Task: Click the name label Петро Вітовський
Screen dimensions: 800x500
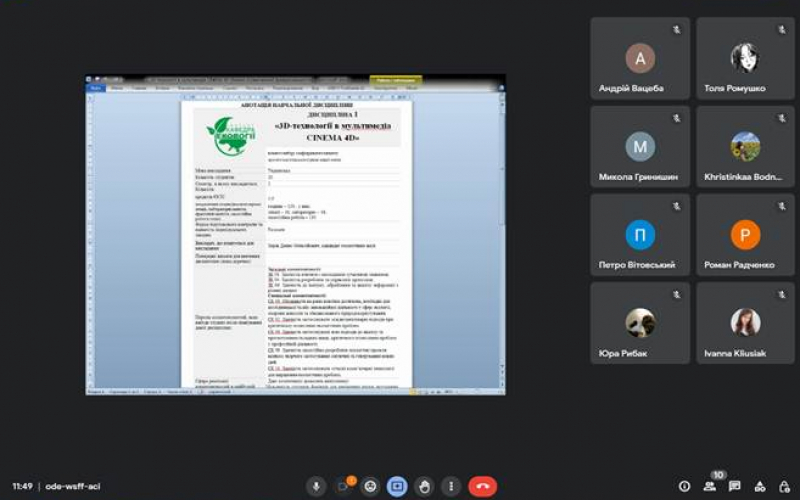Action: [637, 265]
